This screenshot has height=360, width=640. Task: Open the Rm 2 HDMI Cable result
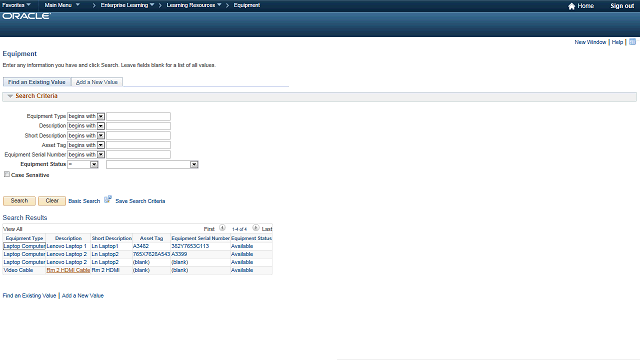pos(68,270)
